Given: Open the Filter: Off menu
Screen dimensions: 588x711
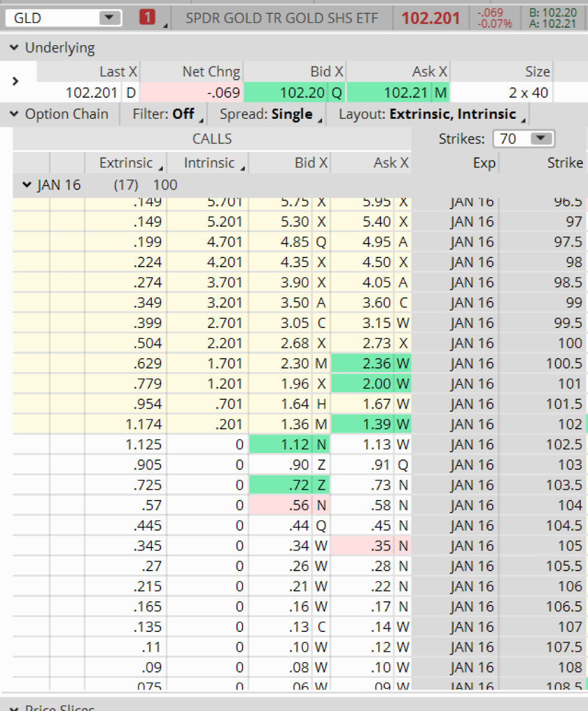Looking at the screenshot, I should point(167,114).
